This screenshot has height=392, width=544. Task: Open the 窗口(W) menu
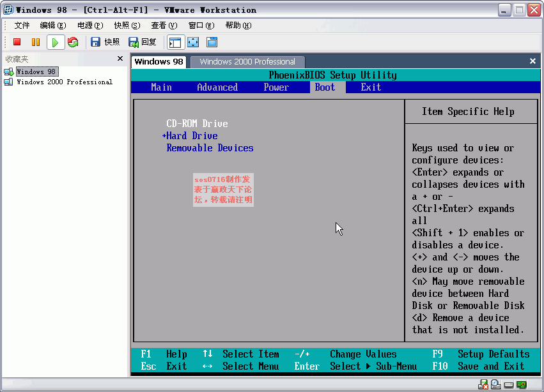click(201, 26)
